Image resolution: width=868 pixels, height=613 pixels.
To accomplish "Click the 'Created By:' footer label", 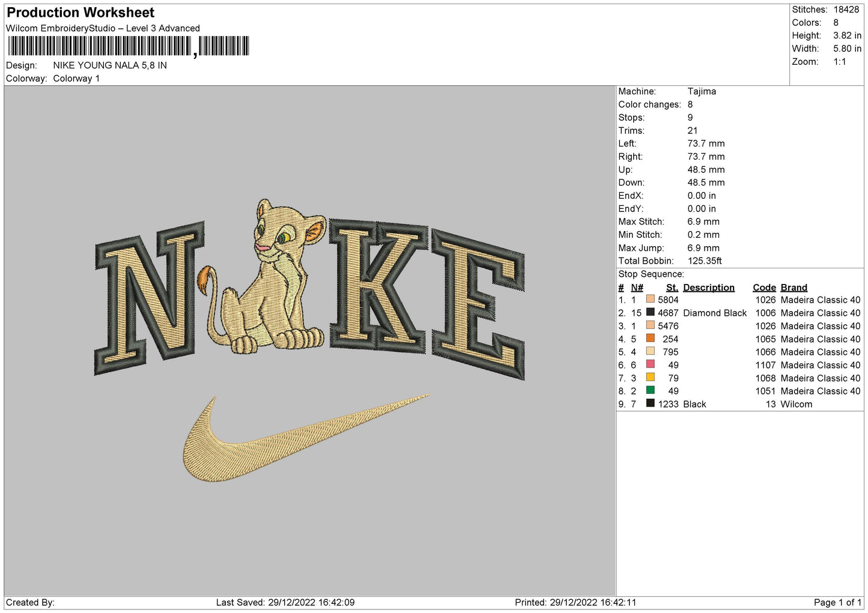I will pyautogui.click(x=30, y=602).
